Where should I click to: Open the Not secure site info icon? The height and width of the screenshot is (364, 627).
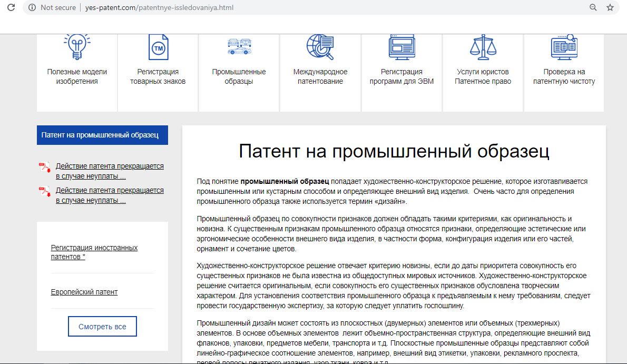(32, 7)
